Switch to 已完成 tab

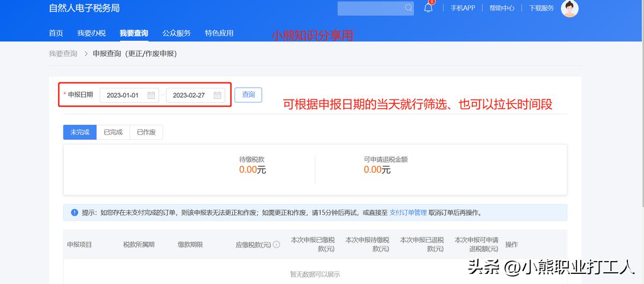point(113,132)
